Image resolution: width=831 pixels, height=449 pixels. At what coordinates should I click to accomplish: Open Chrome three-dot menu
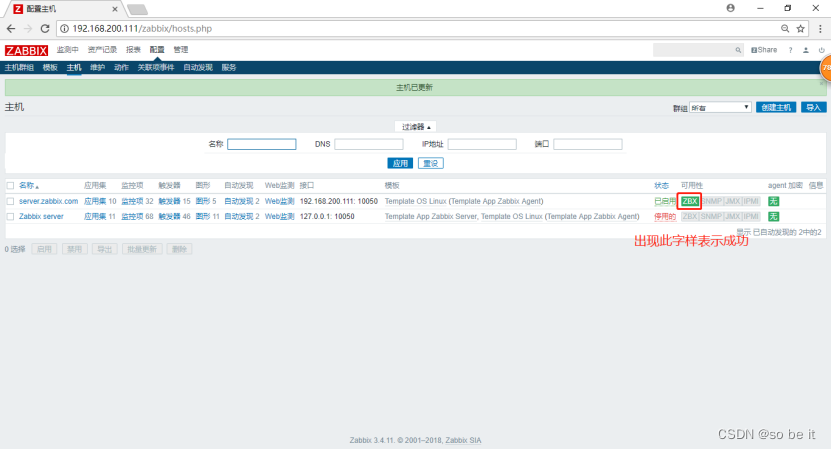click(x=820, y=29)
